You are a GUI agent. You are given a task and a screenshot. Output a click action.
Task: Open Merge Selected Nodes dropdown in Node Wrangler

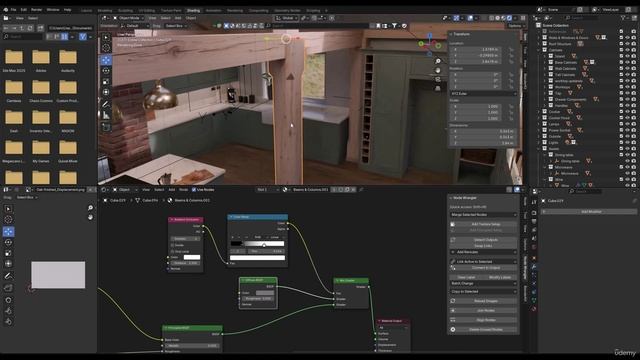(x=483, y=214)
